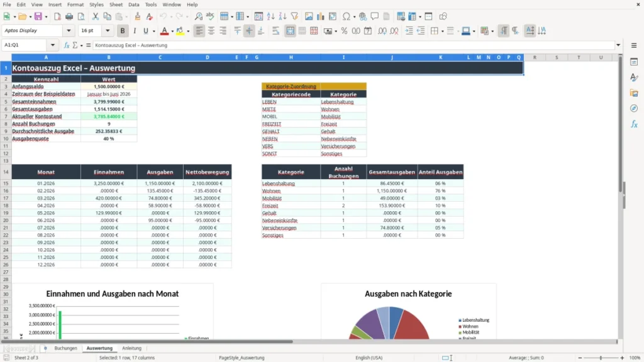Click the zoom in plus button
644x362 pixels.
pyautogui.click(x=622, y=358)
